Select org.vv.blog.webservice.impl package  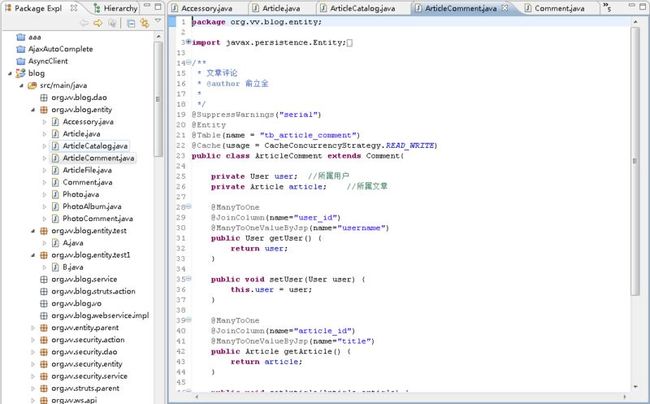pos(100,316)
